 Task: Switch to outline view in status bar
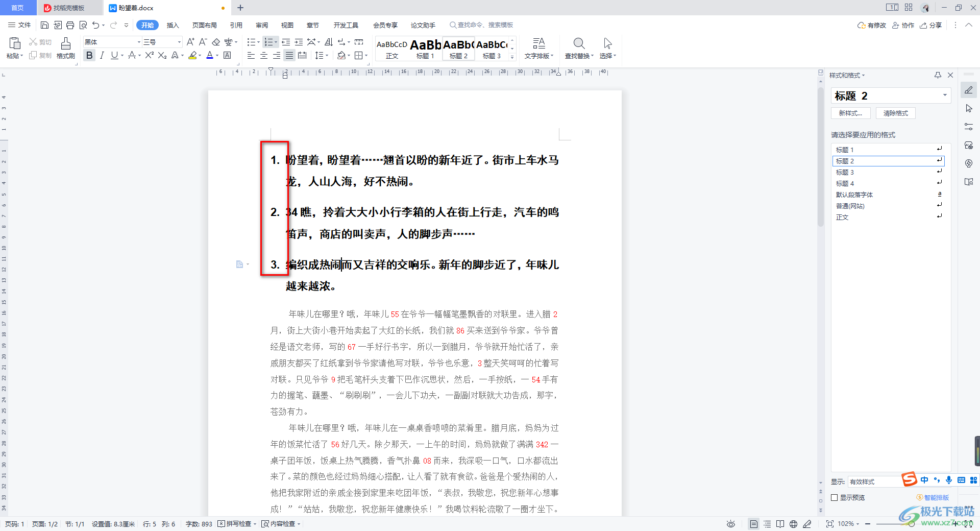(x=767, y=524)
